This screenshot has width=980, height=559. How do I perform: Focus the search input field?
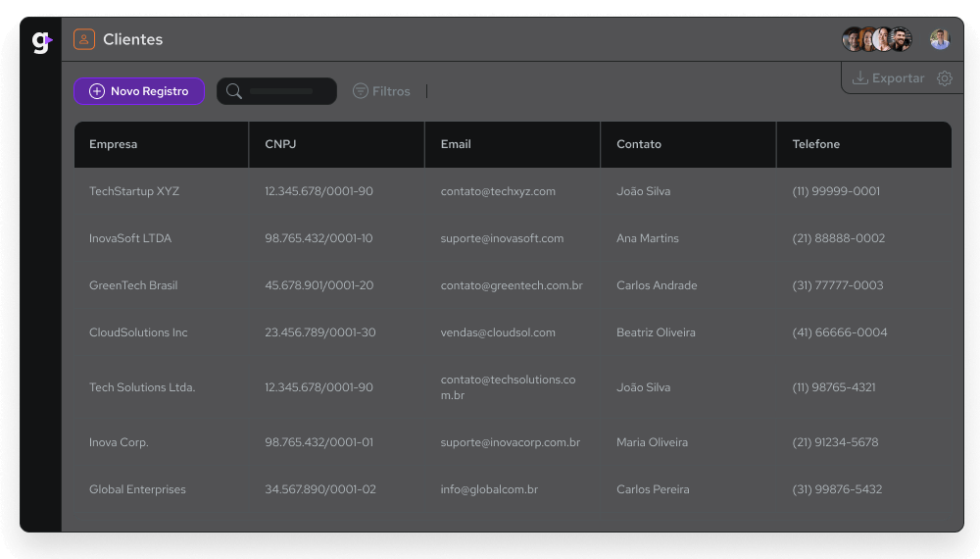pos(281,91)
